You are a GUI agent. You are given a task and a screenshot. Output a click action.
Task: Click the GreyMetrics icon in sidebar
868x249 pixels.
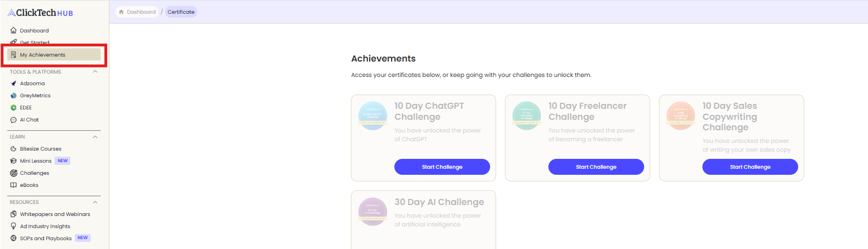tap(14, 96)
